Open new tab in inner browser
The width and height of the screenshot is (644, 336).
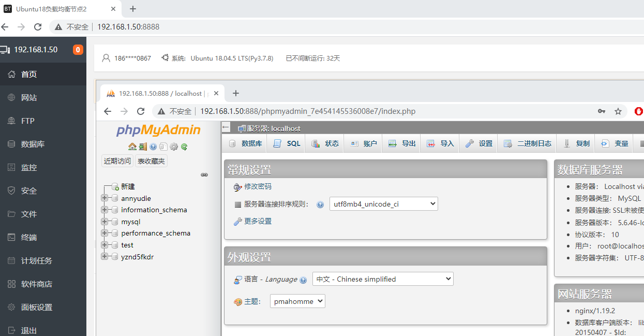pos(236,93)
